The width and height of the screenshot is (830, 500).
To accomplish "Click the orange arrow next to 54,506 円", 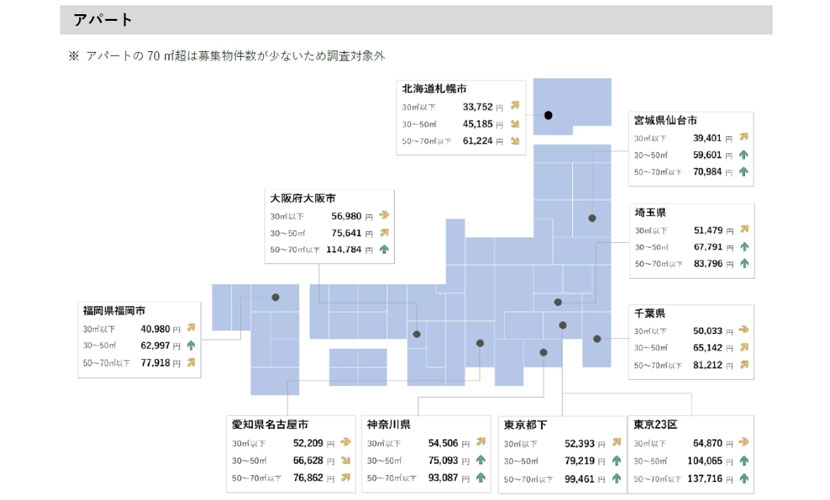I will [481, 442].
